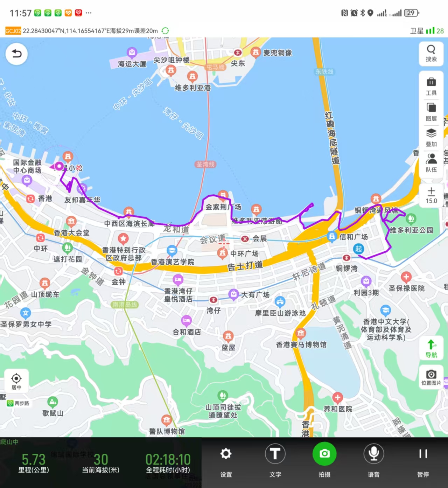448x488 pixels.
Task: Adjust zoom level 15.0 control
Action: (431, 195)
